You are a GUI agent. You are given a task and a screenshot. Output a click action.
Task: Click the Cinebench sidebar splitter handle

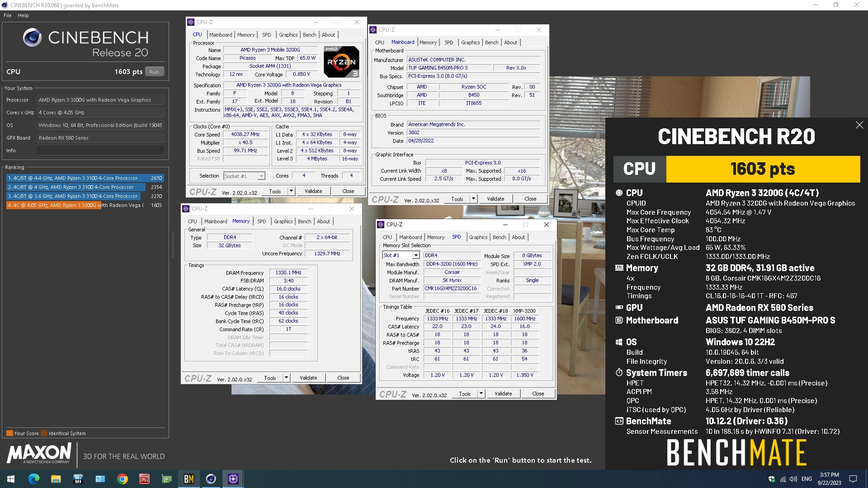point(173,244)
